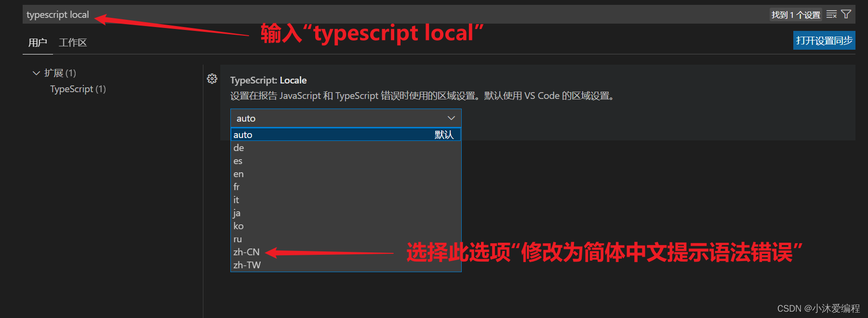The width and height of the screenshot is (868, 318).
Task: Click the 找到 1 个设置 result count
Action: click(x=796, y=15)
